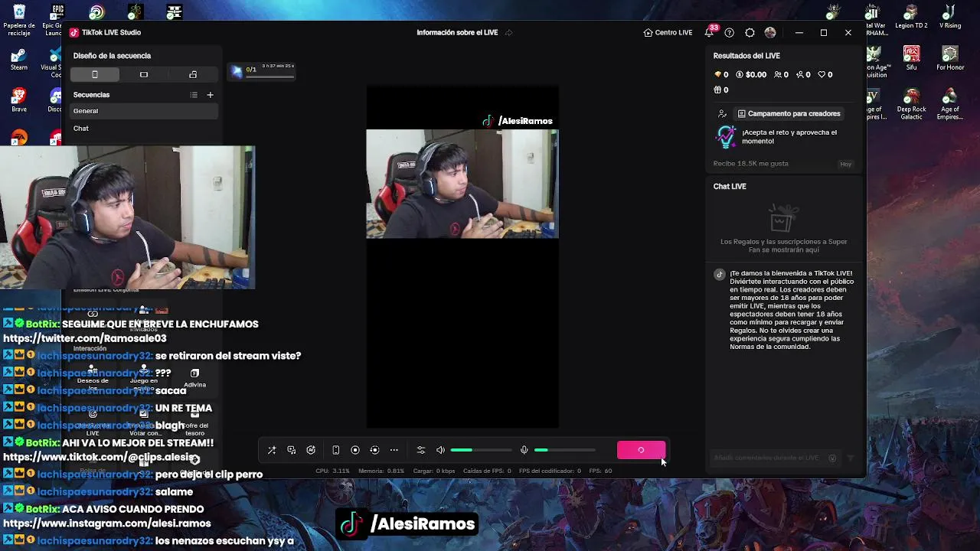Click the diamonds count in Resultados del LIVE
This screenshot has height=551, width=980.
(720, 74)
